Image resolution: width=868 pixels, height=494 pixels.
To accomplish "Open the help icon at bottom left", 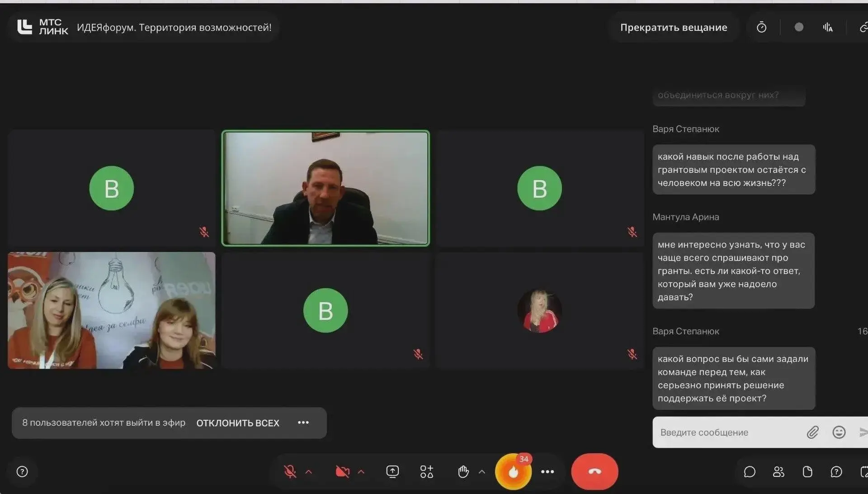I will pyautogui.click(x=22, y=472).
